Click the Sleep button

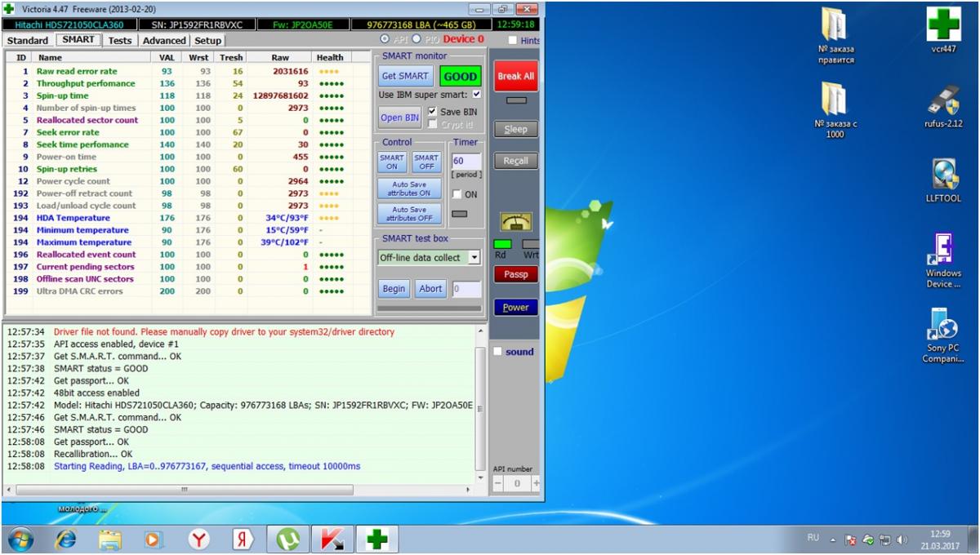pos(516,129)
